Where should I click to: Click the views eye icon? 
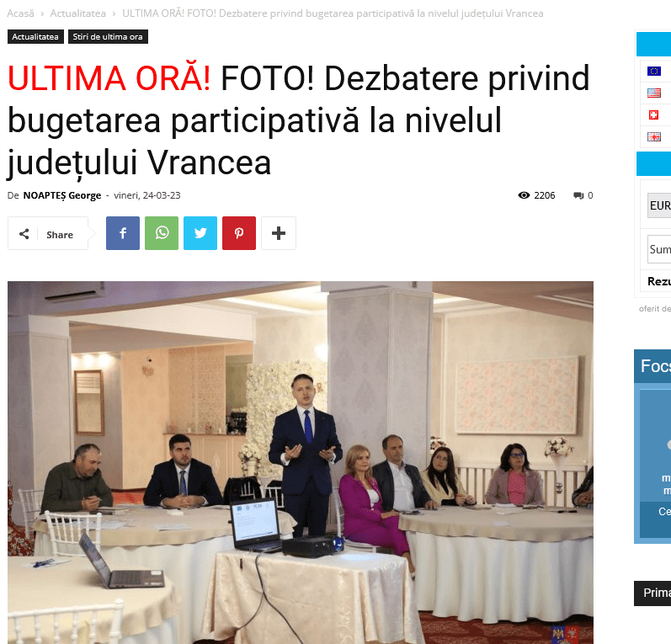point(524,195)
